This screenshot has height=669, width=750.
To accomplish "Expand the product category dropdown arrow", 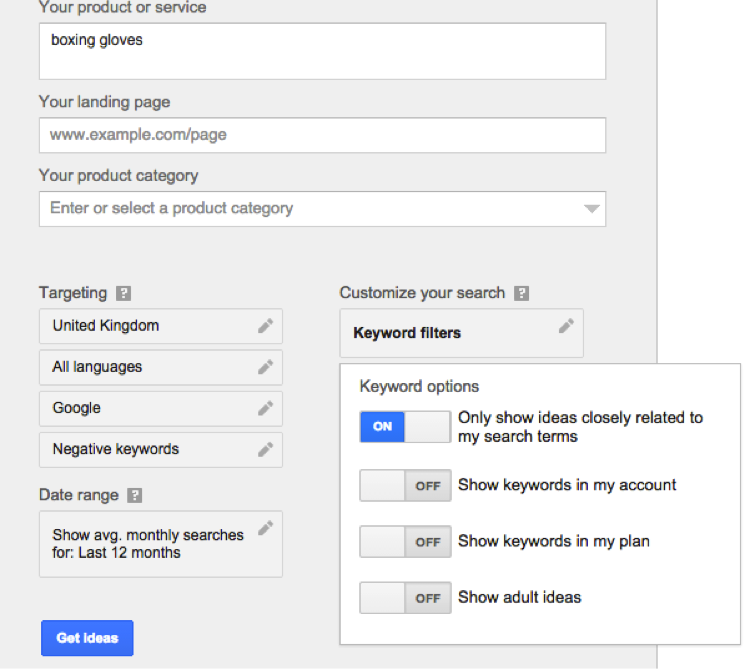I will tap(592, 209).
